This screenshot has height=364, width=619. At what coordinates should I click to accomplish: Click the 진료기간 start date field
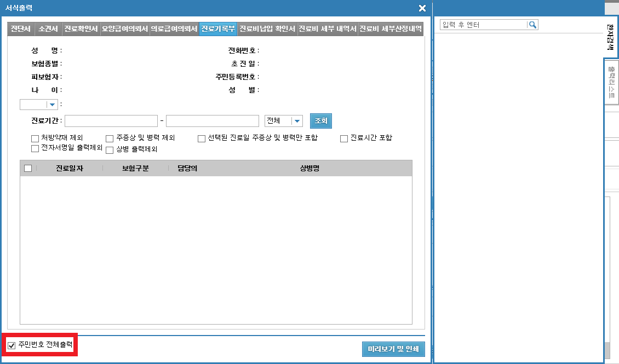111,121
